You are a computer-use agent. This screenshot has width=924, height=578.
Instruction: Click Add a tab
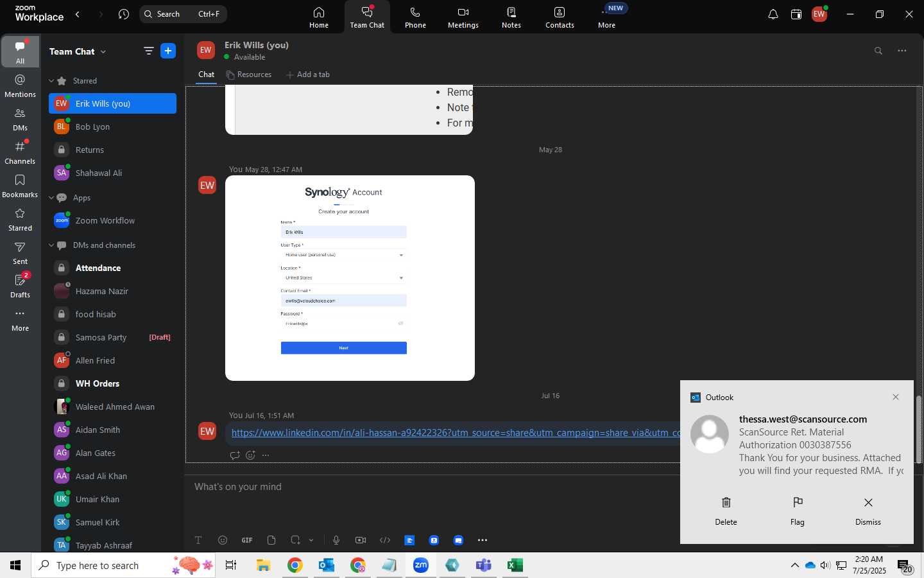(x=308, y=74)
